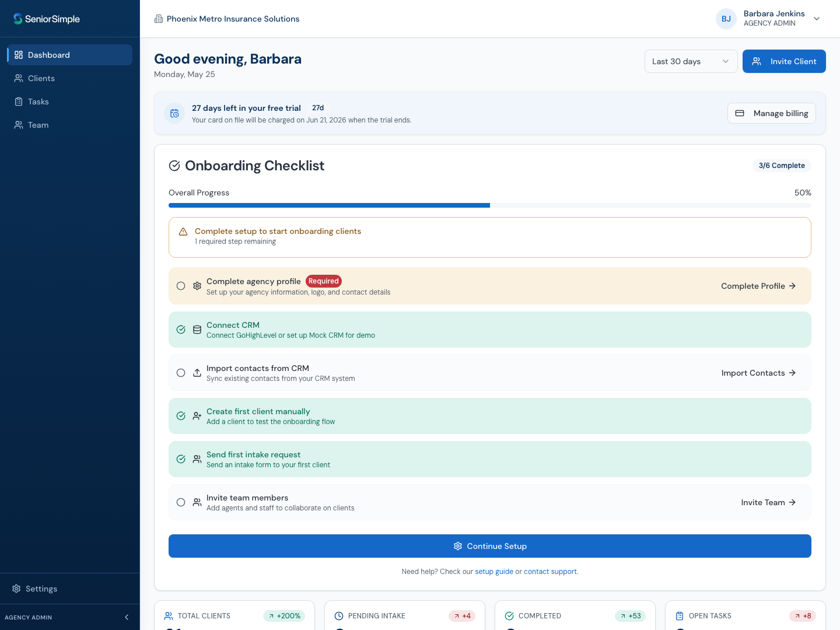Open the Last 30 days dropdown
The height and width of the screenshot is (630, 840).
tap(691, 61)
